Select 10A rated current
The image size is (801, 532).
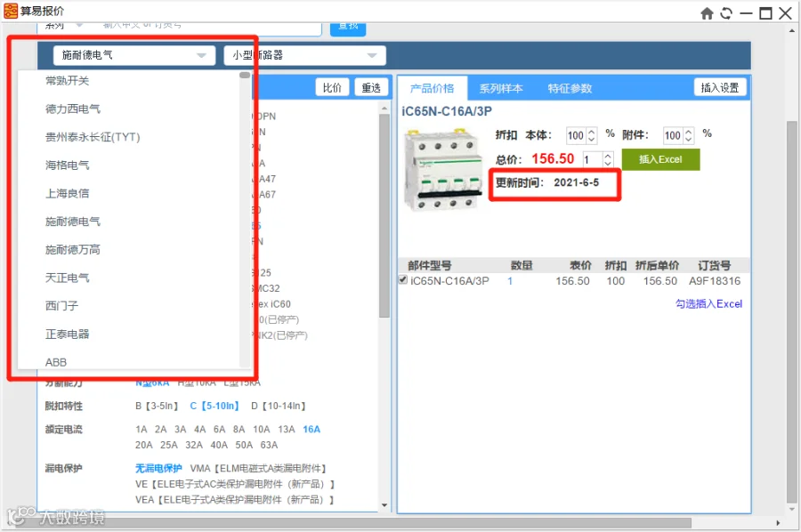[261, 430]
